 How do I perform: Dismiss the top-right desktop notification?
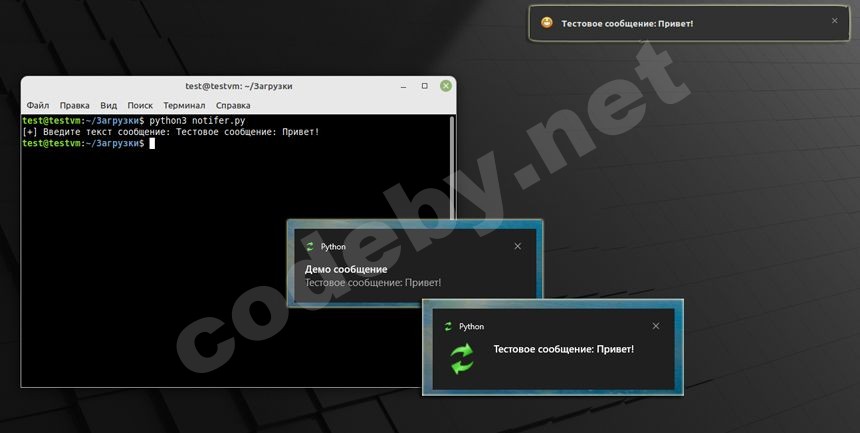point(835,21)
